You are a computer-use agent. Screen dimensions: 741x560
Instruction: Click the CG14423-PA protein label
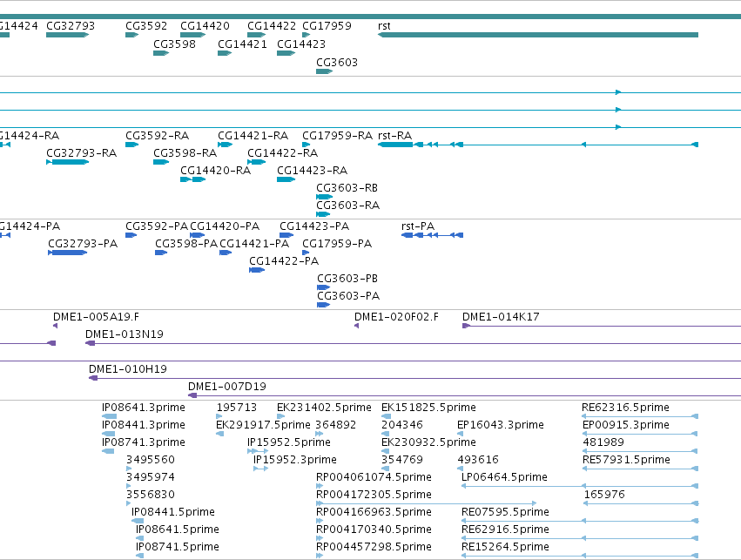(x=314, y=226)
